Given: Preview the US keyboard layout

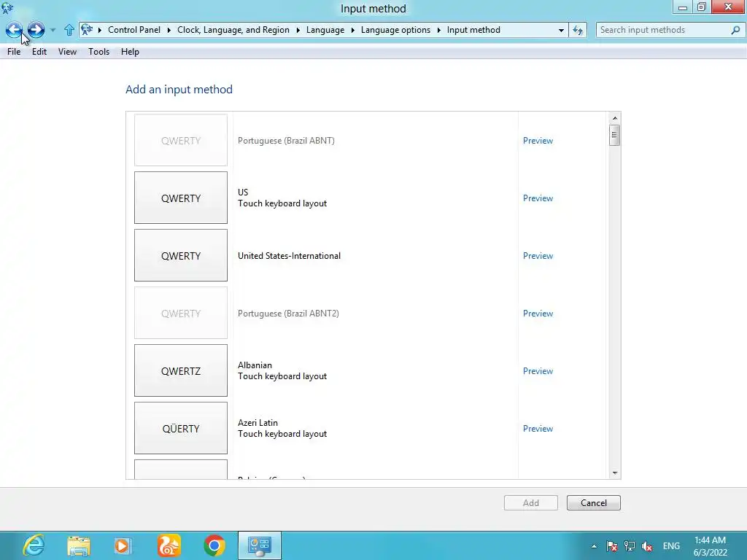Looking at the screenshot, I should coord(538,198).
